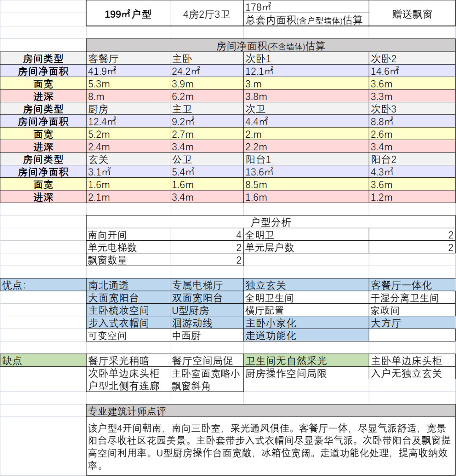Click the '5.3m' width cell

(128, 84)
